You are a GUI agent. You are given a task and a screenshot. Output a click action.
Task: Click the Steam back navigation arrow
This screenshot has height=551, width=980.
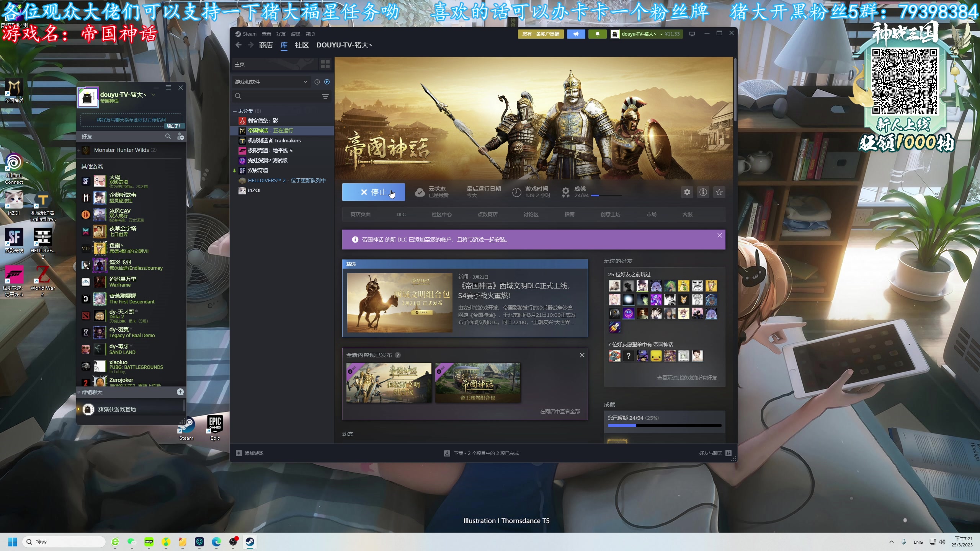pyautogui.click(x=238, y=45)
